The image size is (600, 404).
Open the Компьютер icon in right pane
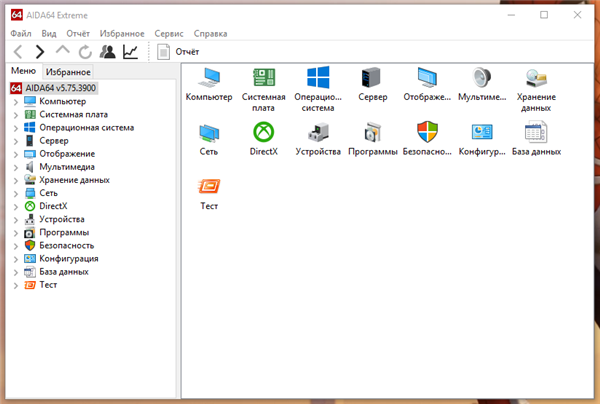(209, 77)
